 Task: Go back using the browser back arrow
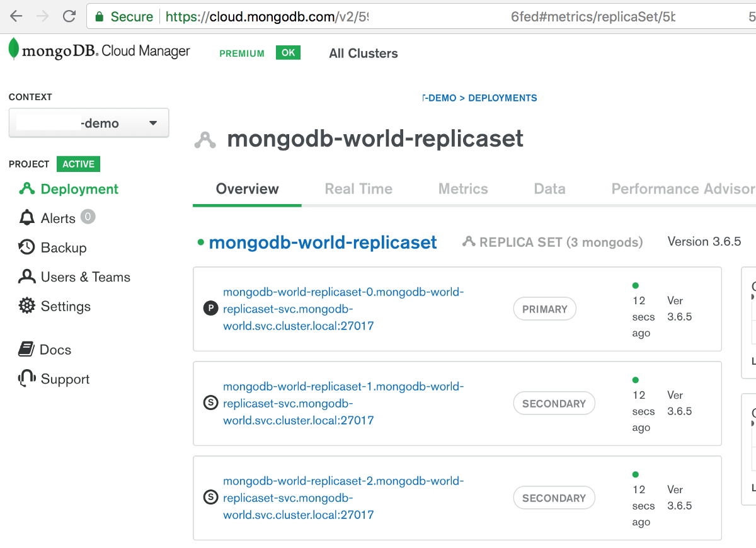[16, 16]
